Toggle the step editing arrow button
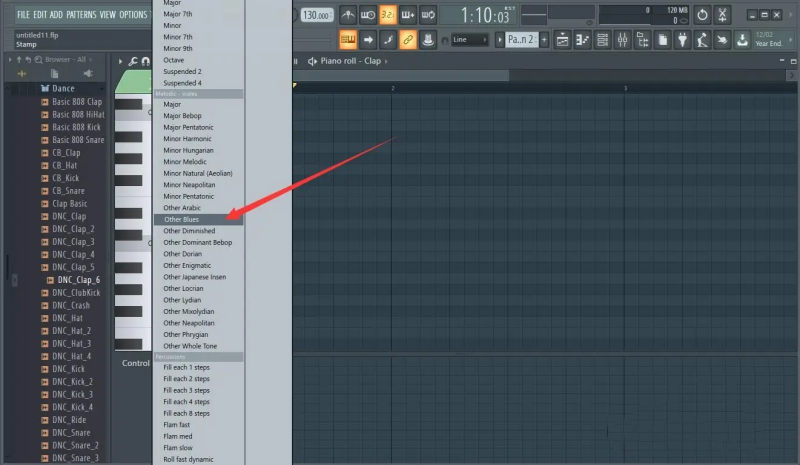This screenshot has width=800, height=465. click(368, 40)
